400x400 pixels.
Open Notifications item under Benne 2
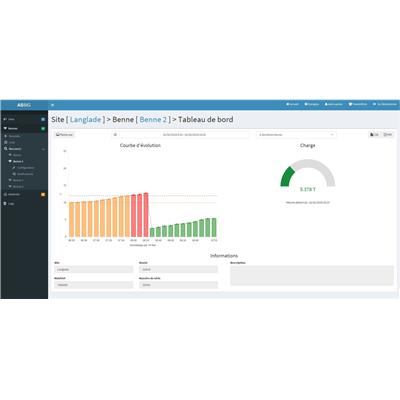click(23, 174)
